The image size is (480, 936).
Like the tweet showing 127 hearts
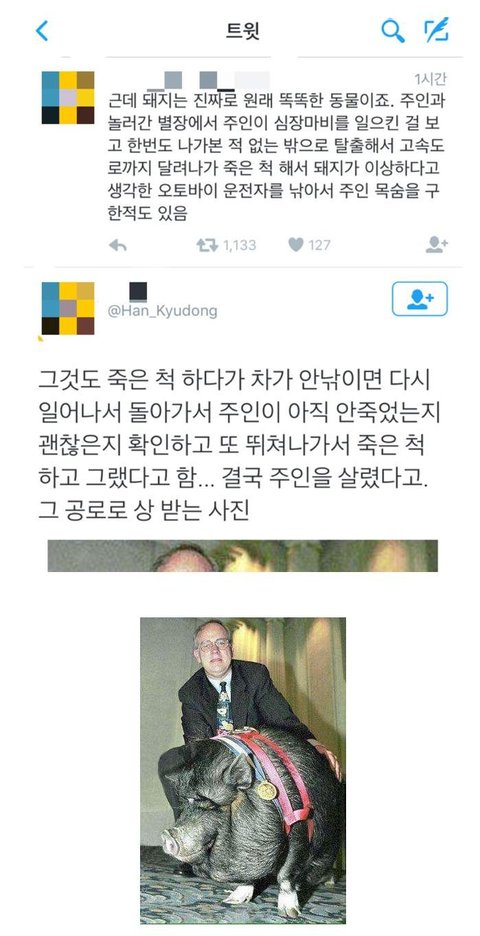296,245
